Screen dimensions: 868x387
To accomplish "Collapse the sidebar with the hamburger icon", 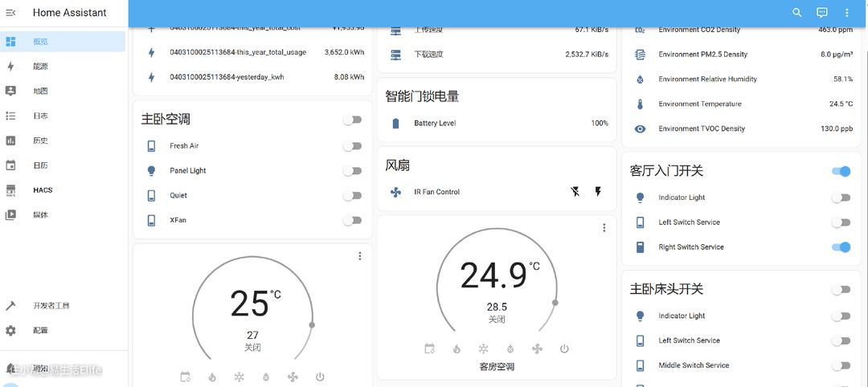I will (x=11, y=13).
